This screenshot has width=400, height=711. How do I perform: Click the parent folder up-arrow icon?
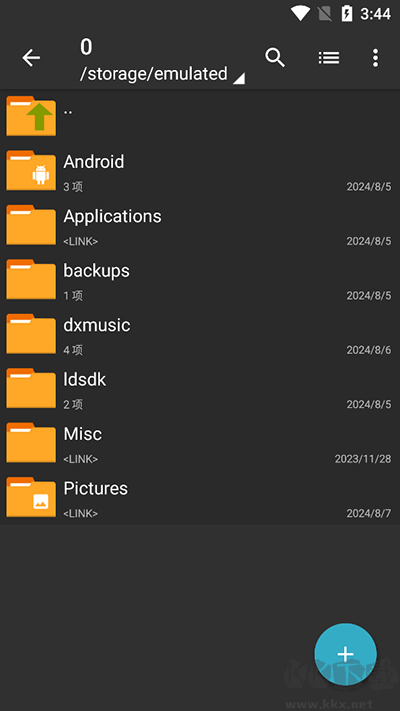click(x=31, y=116)
